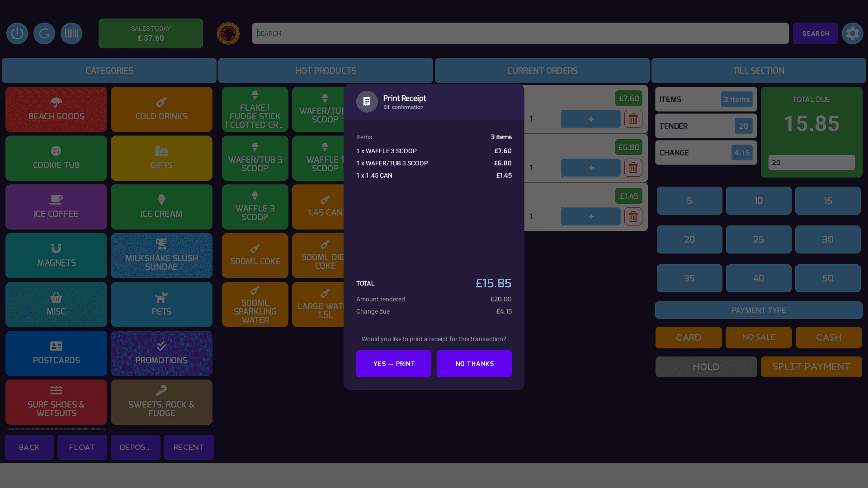Delete the £1.45 can order line
The height and width of the screenshot is (488, 868).
(x=633, y=216)
